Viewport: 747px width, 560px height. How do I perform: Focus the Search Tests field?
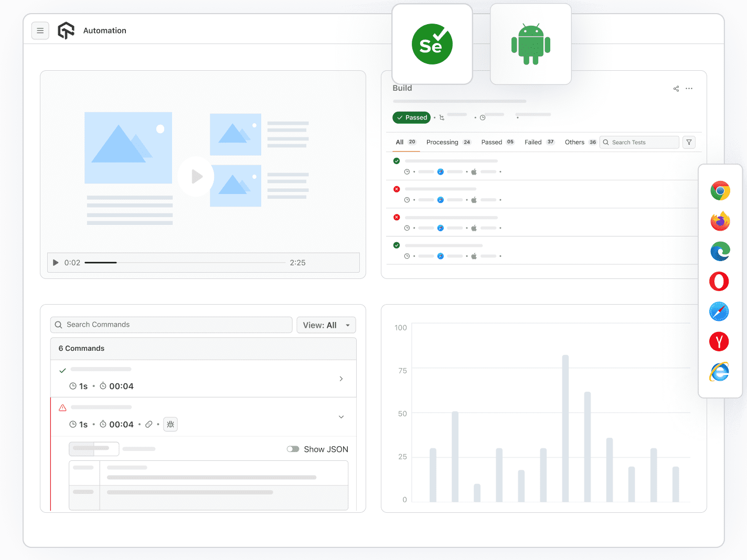pyautogui.click(x=639, y=142)
